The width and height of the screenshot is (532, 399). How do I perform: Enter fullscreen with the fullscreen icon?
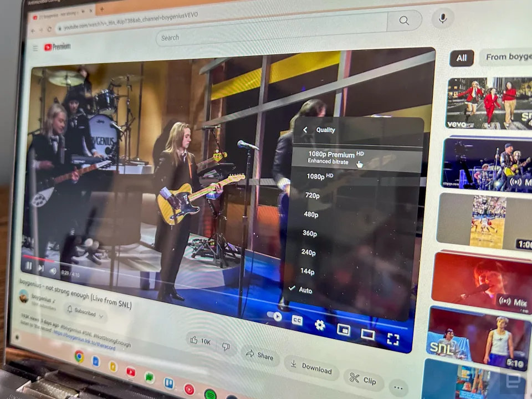point(393,339)
